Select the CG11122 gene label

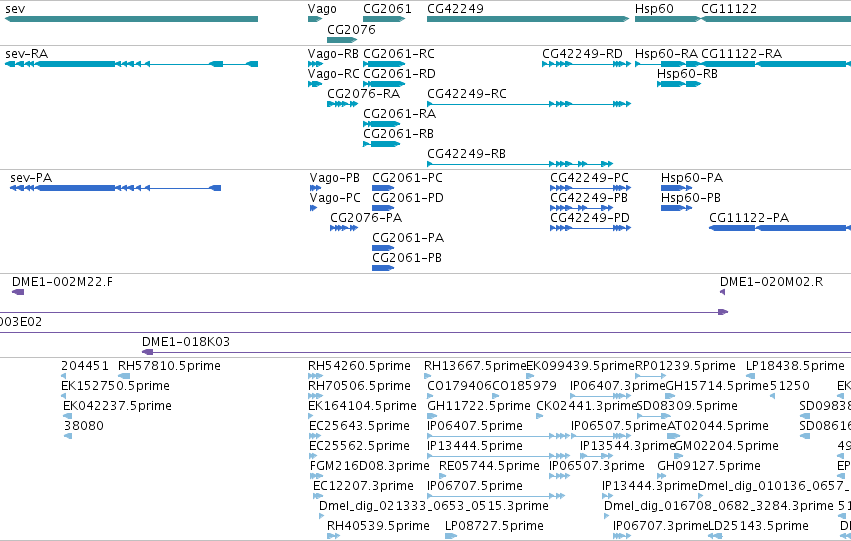coord(728,9)
